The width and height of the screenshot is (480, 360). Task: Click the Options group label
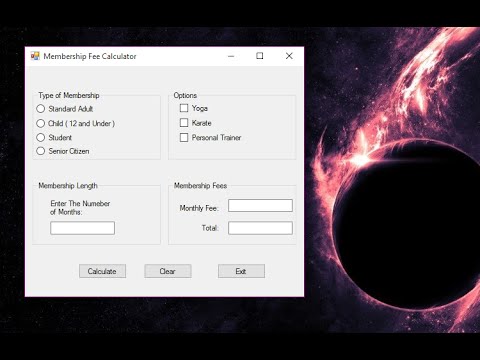pyautogui.click(x=185, y=95)
